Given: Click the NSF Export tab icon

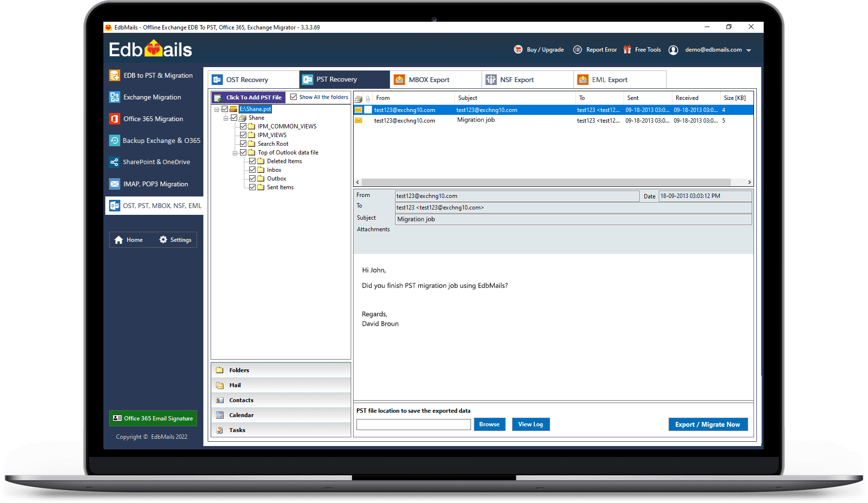Looking at the screenshot, I should (491, 80).
